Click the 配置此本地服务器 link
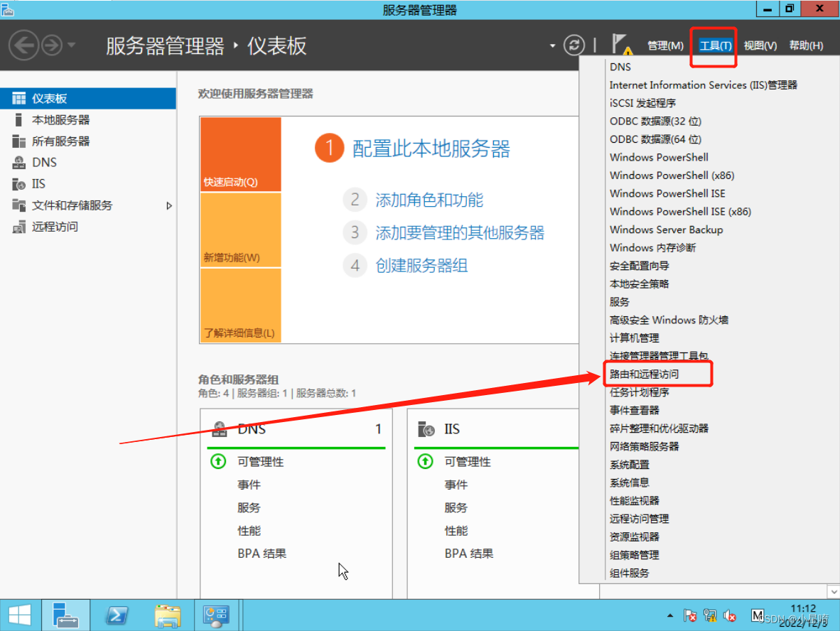Image resolution: width=840 pixels, height=631 pixels. tap(431, 149)
